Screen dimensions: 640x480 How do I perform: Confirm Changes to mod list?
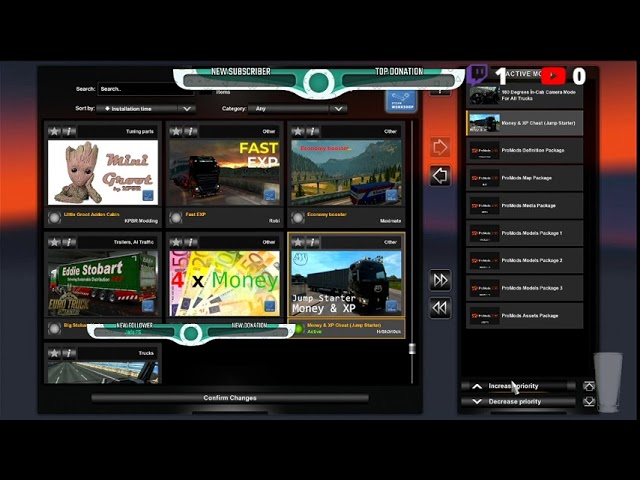pos(230,398)
